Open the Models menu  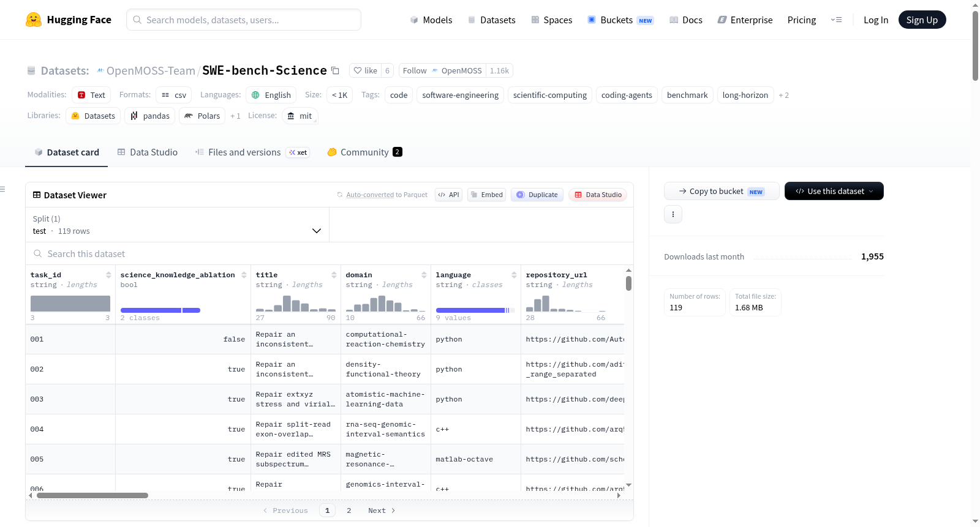[431, 20]
